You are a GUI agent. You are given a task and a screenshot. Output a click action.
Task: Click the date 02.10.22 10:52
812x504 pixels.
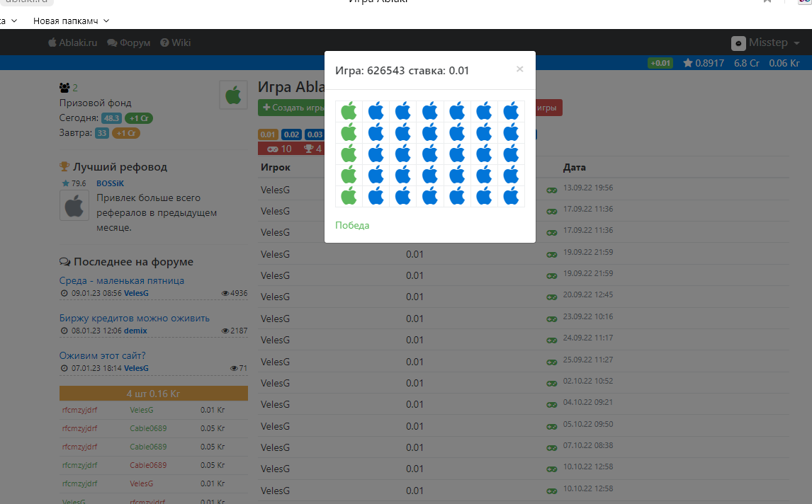[x=588, y=381]
